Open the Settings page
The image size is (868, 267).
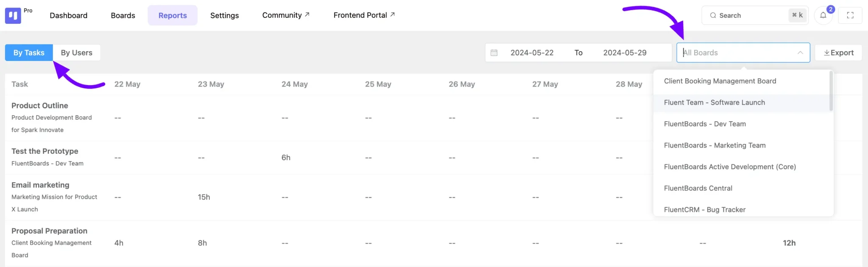tap(224, 15)
